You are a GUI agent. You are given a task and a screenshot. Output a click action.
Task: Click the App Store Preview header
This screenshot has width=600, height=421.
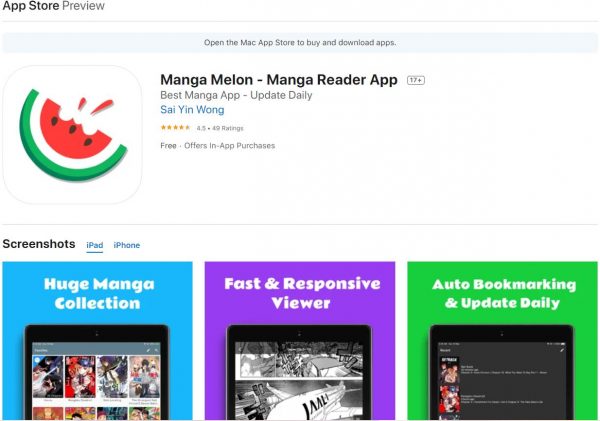pos(54,6)
